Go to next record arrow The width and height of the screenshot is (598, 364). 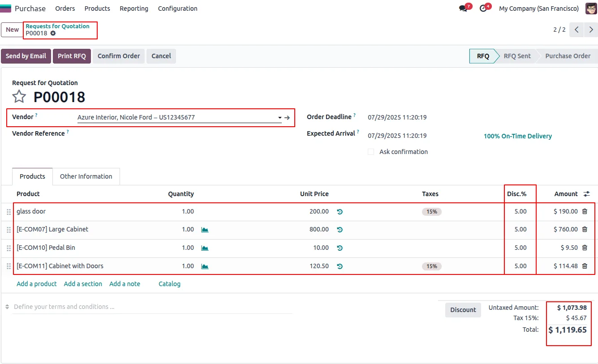click(591, 30)
